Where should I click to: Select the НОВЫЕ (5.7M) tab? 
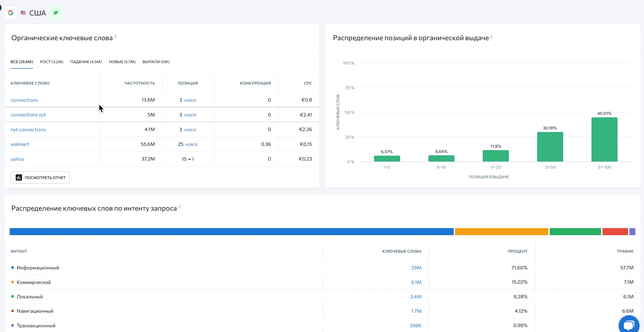122,62
